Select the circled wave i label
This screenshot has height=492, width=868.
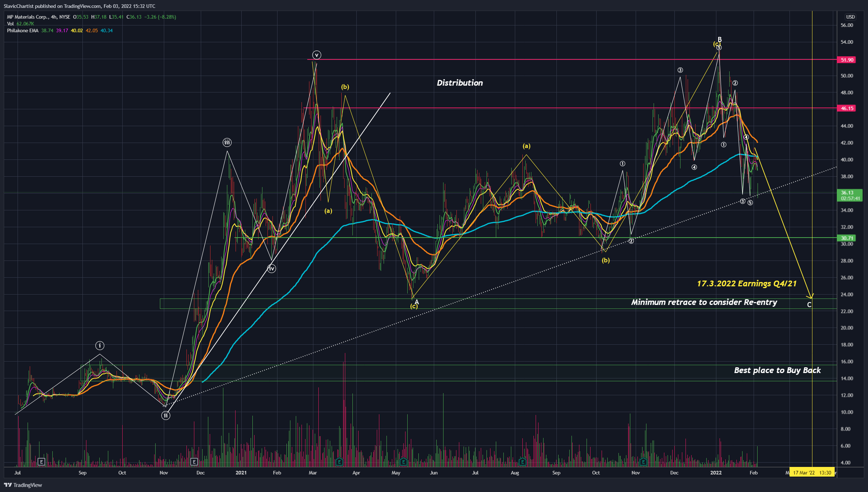coord(100,345)
